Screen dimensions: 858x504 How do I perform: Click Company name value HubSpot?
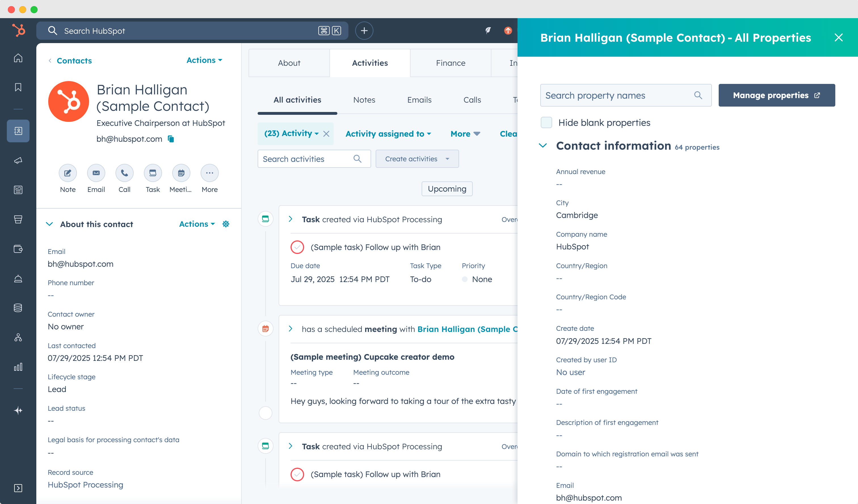572,247
